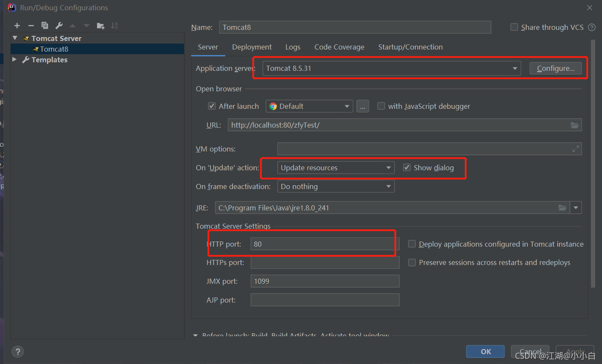Screen dimensions: 602x364
Task: Create new folder for configurations
Action: 101,26
